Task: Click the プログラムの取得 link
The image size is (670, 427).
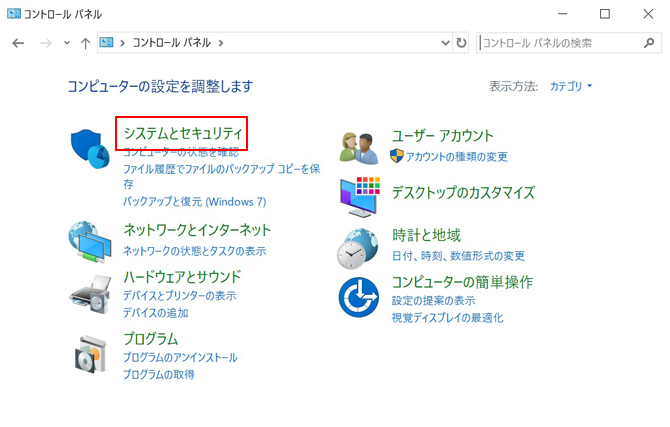Action: pyautogui.click(x=159, y=374)
